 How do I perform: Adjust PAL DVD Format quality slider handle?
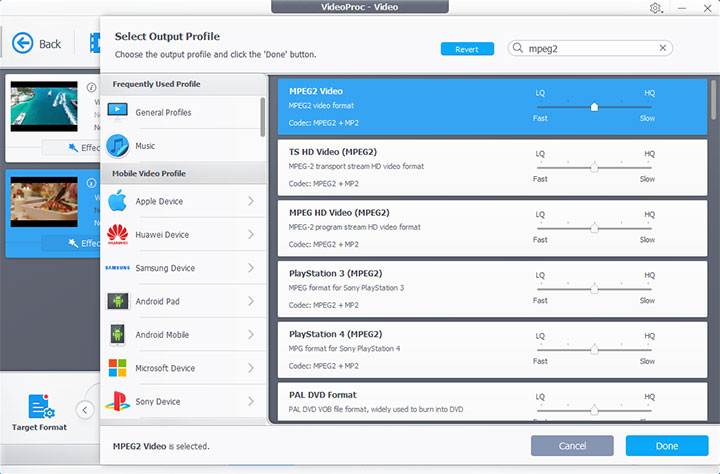(x=594, y=410)
